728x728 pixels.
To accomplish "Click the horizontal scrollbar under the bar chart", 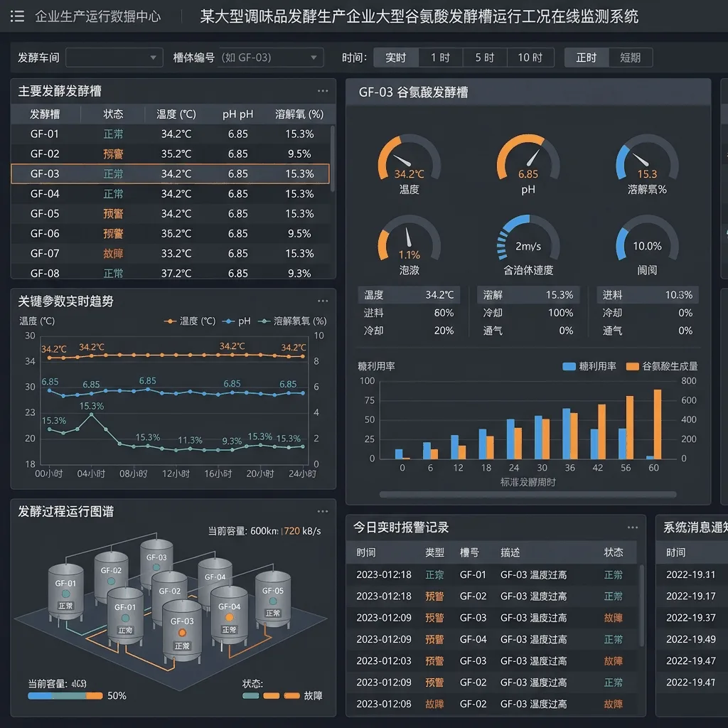I will [x=528, y=495].
